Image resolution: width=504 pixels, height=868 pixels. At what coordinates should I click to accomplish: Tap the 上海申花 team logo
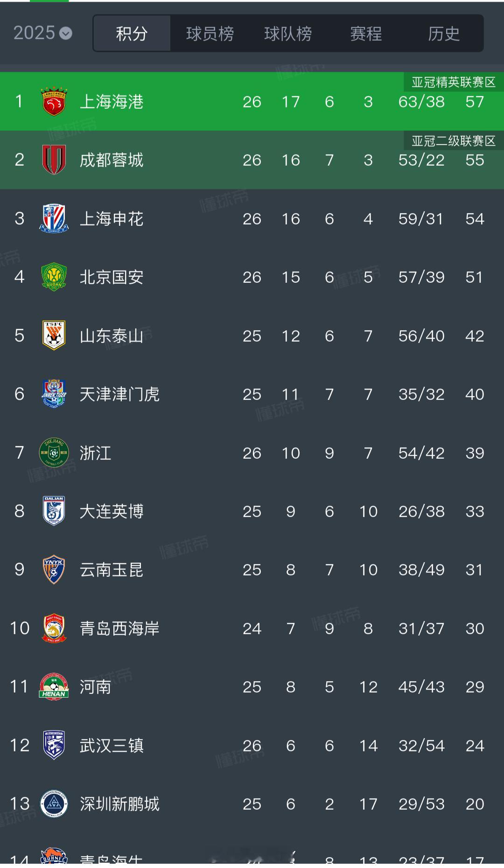(54, 218)
